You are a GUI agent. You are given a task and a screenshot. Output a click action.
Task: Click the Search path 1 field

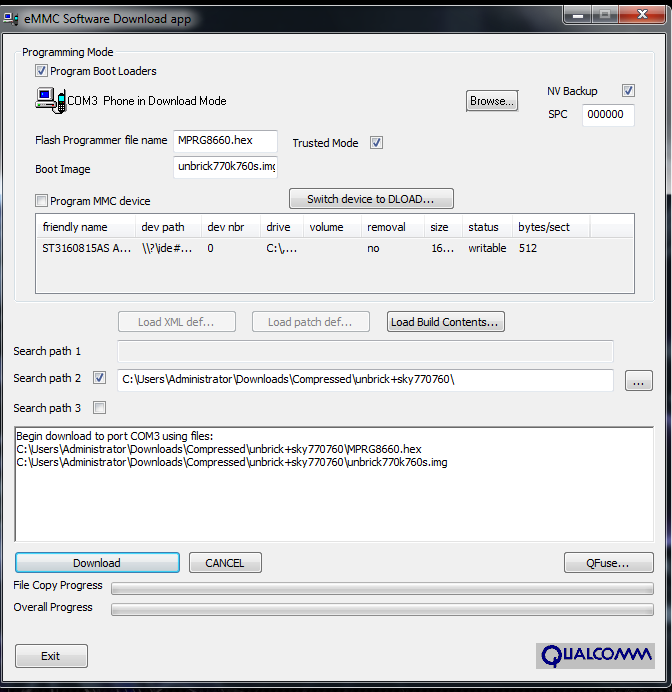(365, 351)
